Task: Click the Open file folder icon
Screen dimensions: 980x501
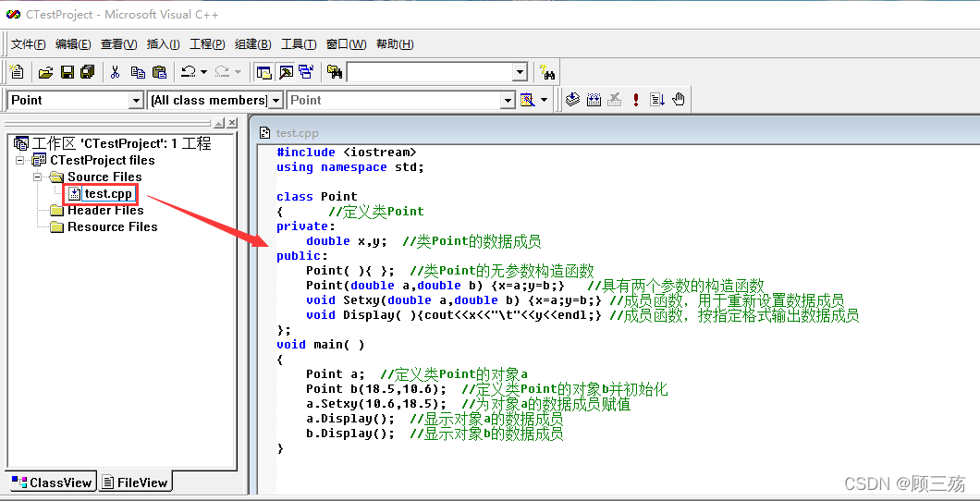Action: tap(45, 72)
